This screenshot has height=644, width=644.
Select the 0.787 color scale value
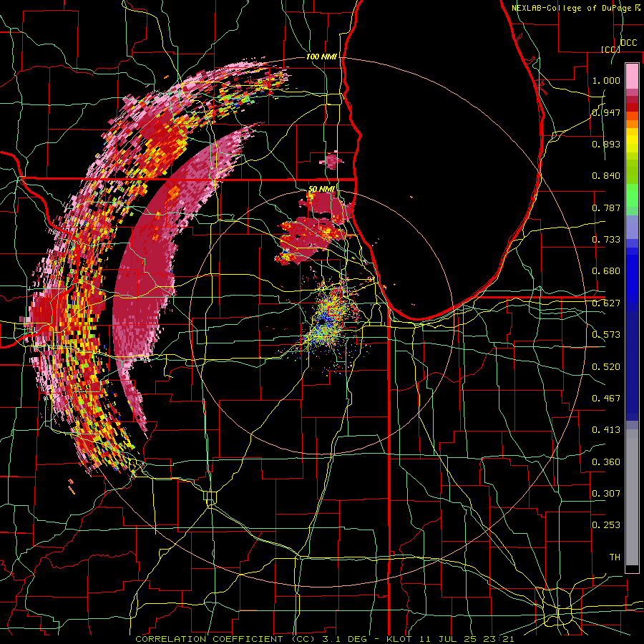coord(606,208)
